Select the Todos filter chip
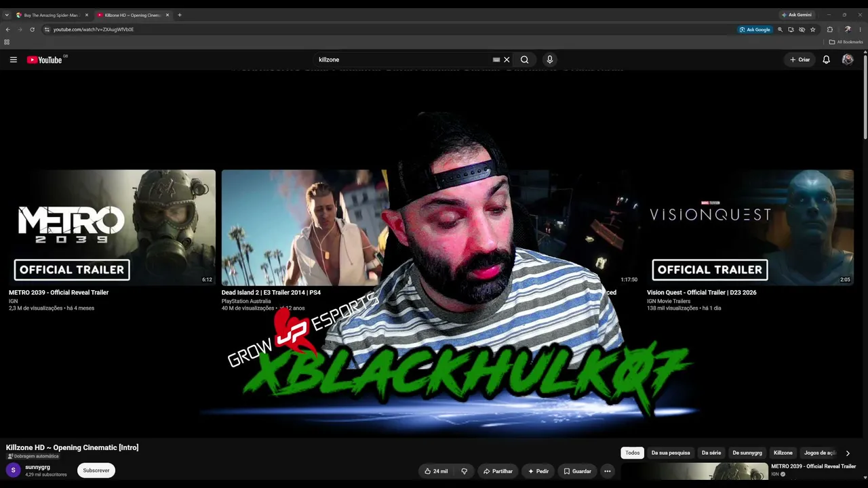 click(633, 453)
